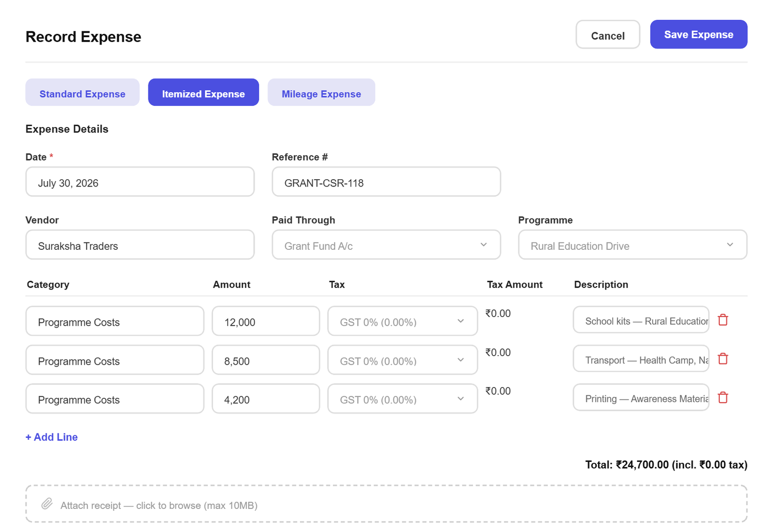Click the paperclip attach receipt icon
This screenshot has height=532, width=773.
[x=47, y=504]
